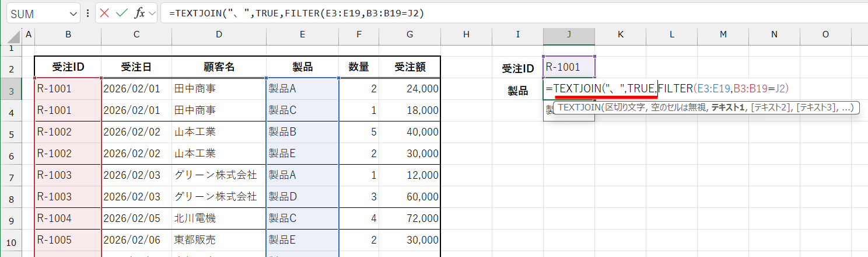Open the formula bar options dots handle
Viewport: 868px width, 257px height.
click(x=87, y=13)
